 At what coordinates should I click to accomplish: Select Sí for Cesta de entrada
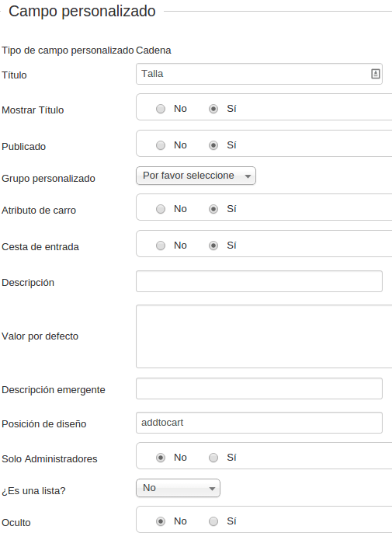213,246
